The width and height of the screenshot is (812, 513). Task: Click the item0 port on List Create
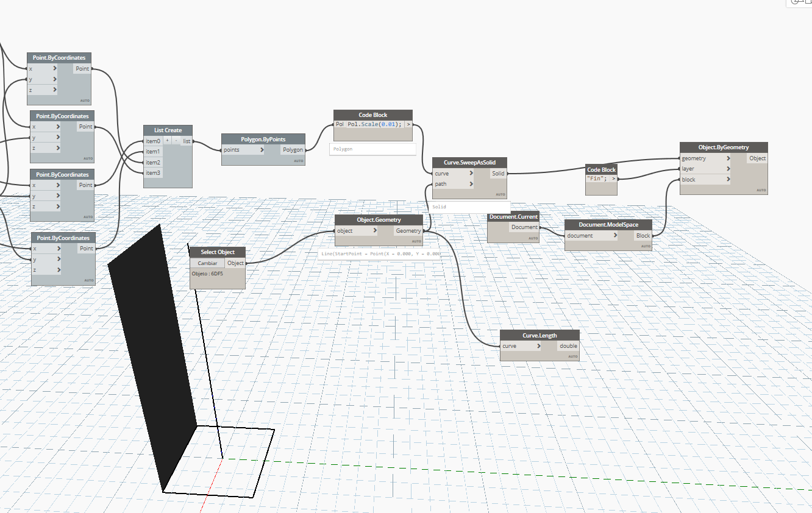coord(153,141)
